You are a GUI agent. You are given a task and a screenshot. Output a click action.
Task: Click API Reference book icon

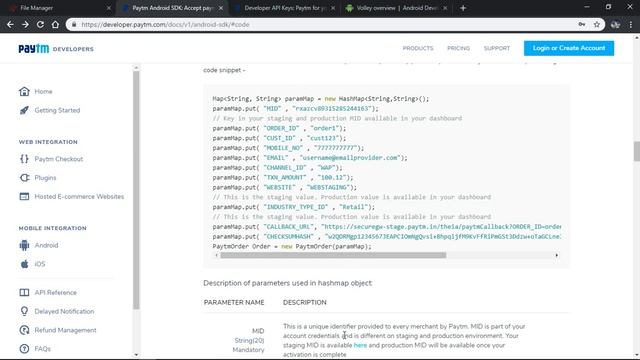pyautogui.click(x=24, y=292)
